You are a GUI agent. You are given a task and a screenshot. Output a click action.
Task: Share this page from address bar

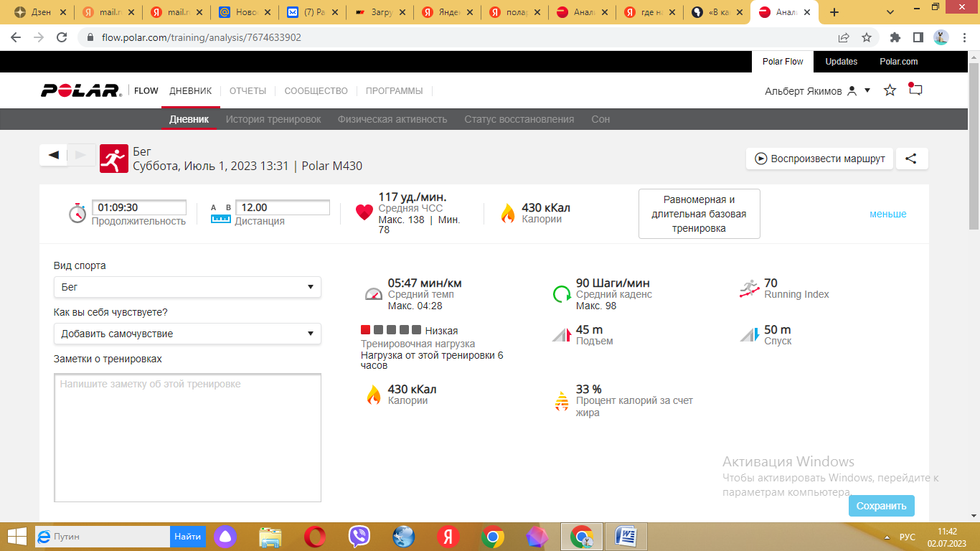tap(844, 37)
